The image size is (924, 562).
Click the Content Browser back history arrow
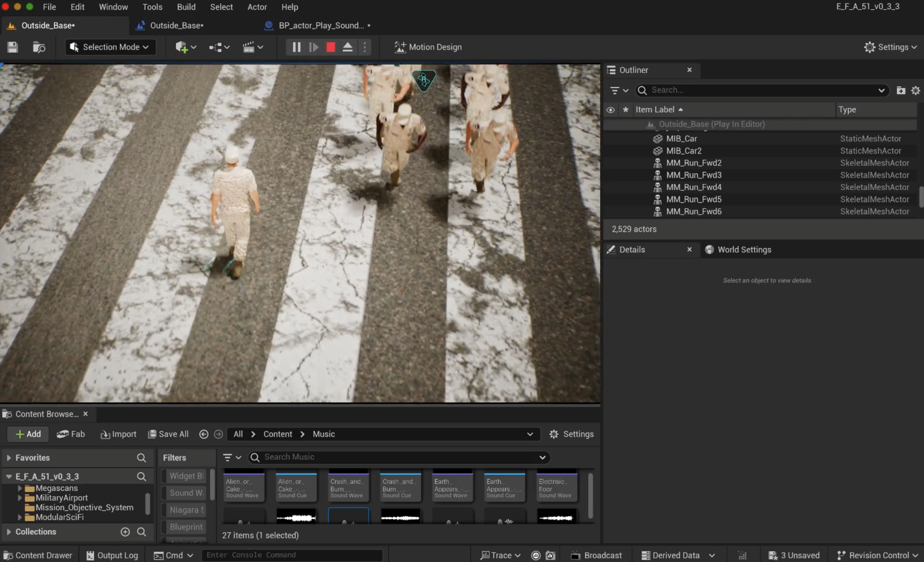click(204, 434)
